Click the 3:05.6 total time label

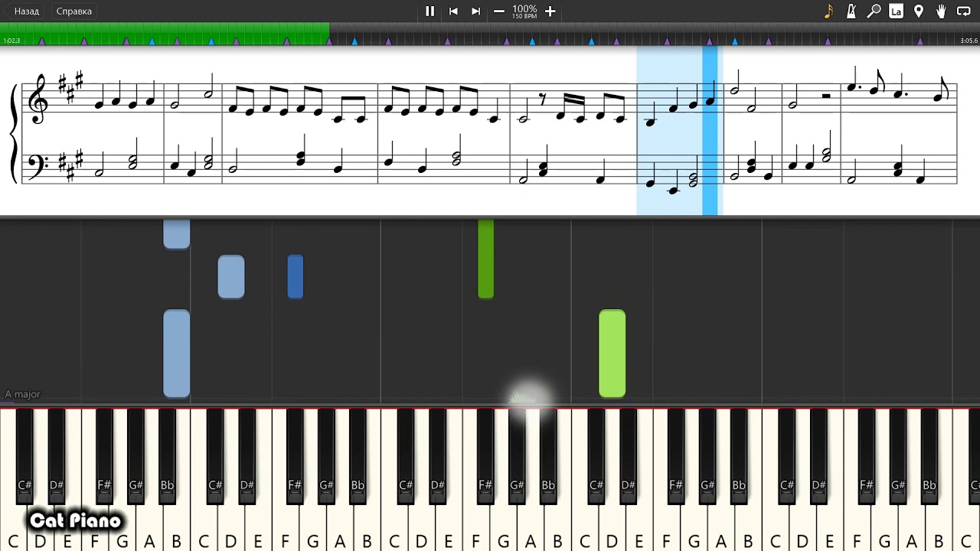click(969, 41)
